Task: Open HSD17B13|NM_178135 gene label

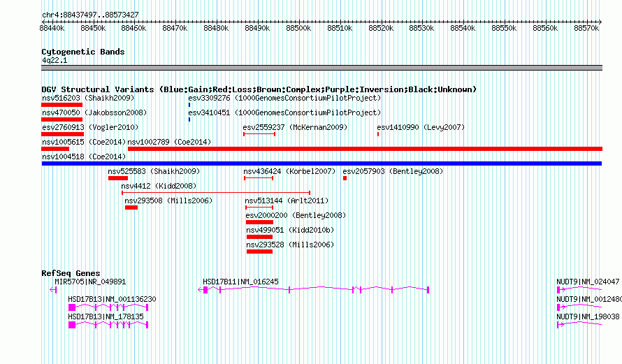Action: point(106,316)
